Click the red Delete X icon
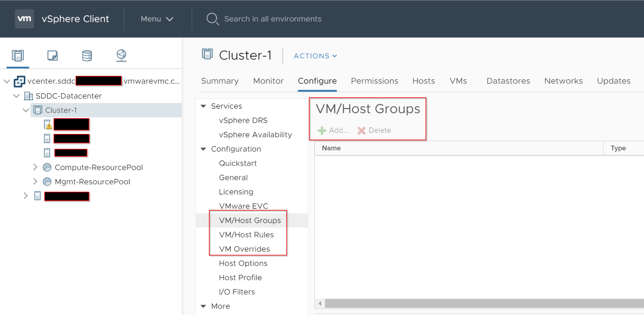This screenshot has width=644, height=315. click(x=361, y=130)
